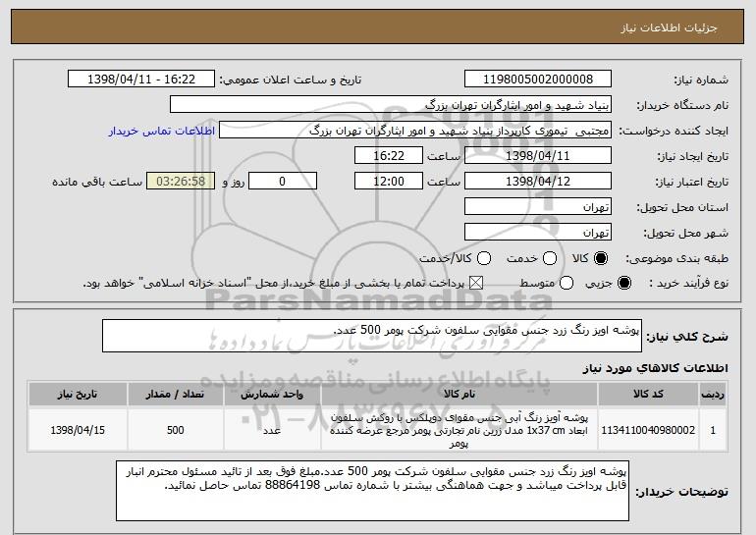The width and height of the screenshot is (756, 535).
Task: Click the ساعت باقی مانده label
Action: tap(97, 182)
